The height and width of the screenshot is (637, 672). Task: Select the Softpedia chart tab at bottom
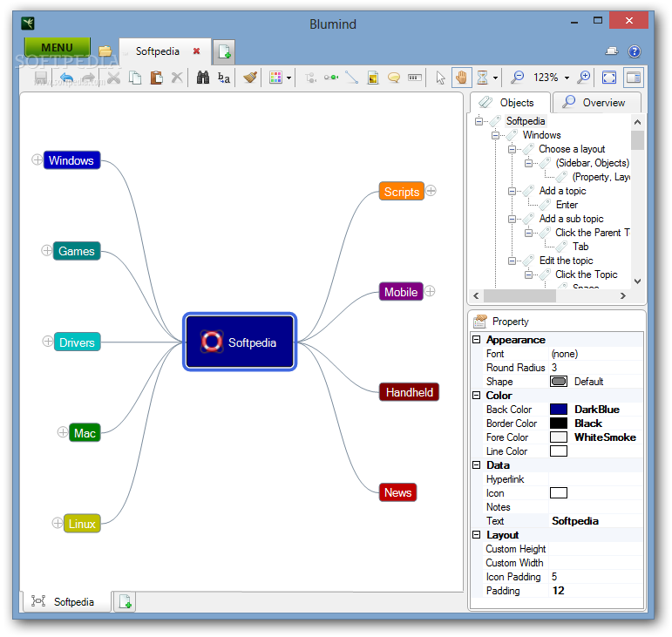click(66, 601)
